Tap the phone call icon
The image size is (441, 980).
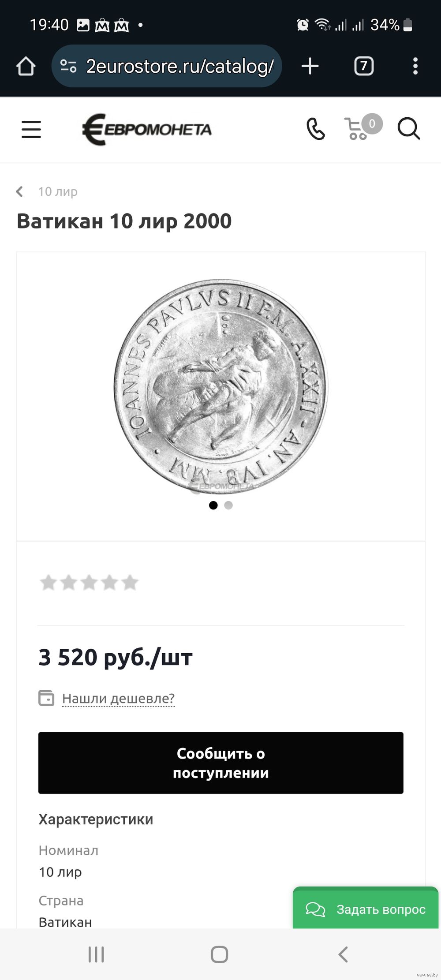[316, 129]
